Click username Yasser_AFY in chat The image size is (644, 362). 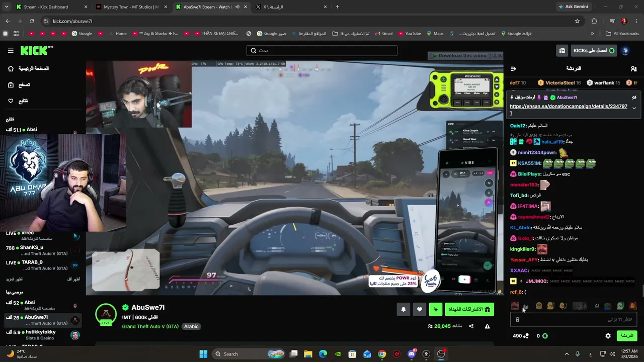(x=524, y=260)
